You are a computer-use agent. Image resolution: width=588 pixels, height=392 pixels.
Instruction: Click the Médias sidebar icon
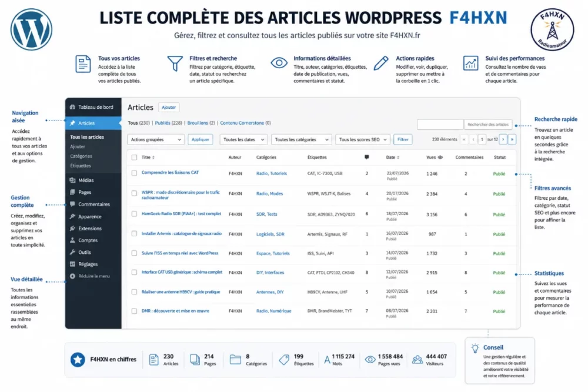(x=72, y=180)
